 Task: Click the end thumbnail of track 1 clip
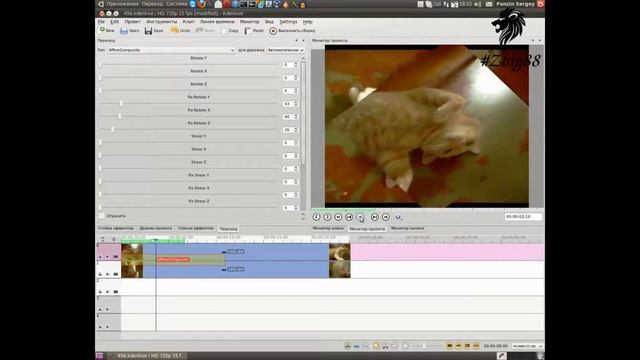(x=340, y=269)
